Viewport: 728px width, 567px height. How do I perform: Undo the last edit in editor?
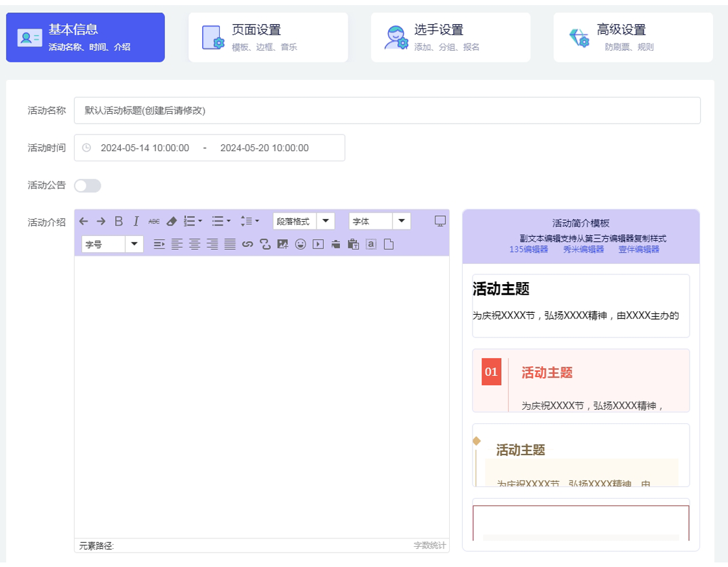(84, 222)
